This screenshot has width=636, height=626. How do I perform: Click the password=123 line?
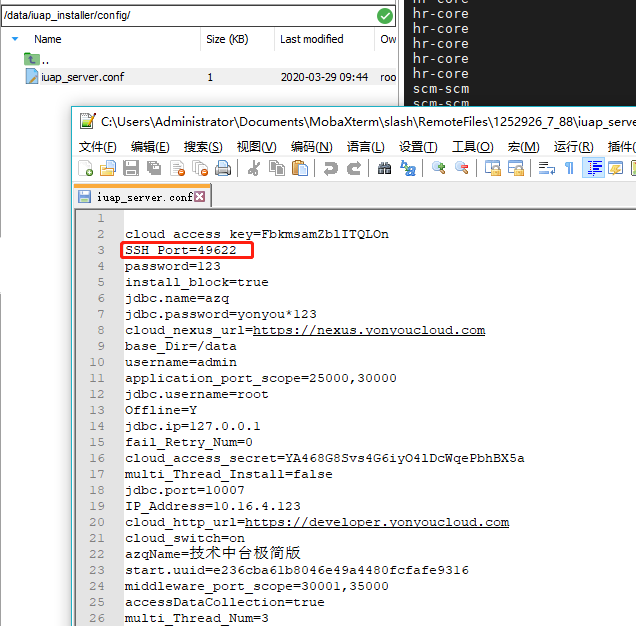[173, 266]
